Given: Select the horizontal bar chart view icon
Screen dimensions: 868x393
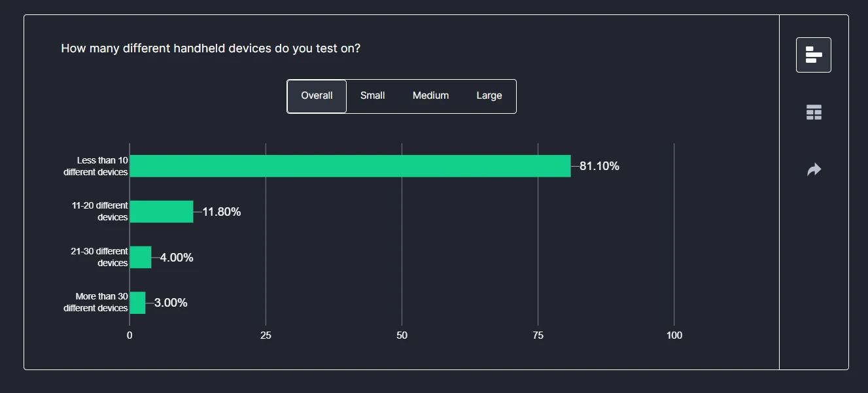Looking at the screenshot, I should click(x=813, y=54).
